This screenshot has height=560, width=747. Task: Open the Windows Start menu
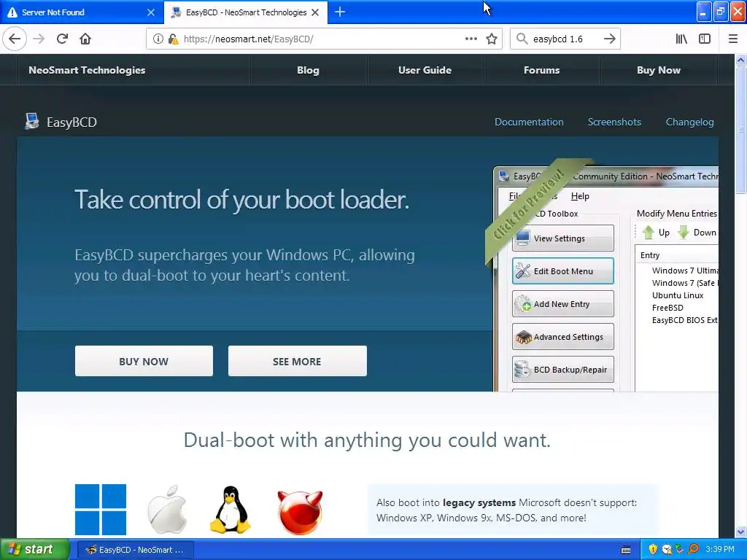(x=35, y=549)
